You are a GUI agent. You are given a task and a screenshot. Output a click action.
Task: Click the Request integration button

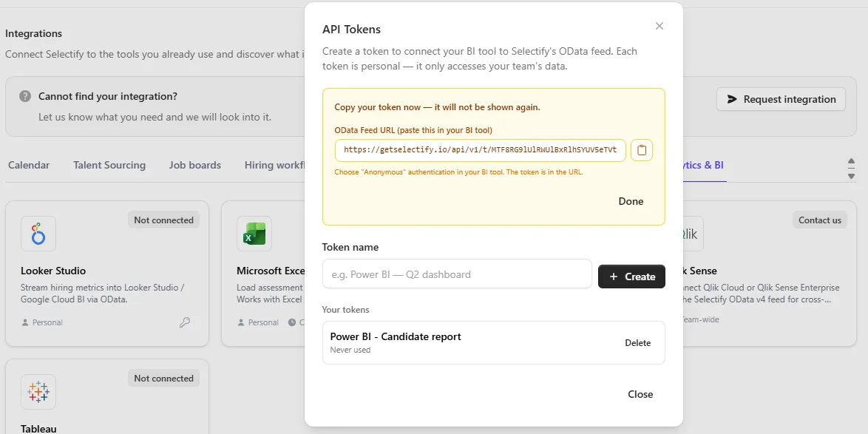(x=781, y=99)
